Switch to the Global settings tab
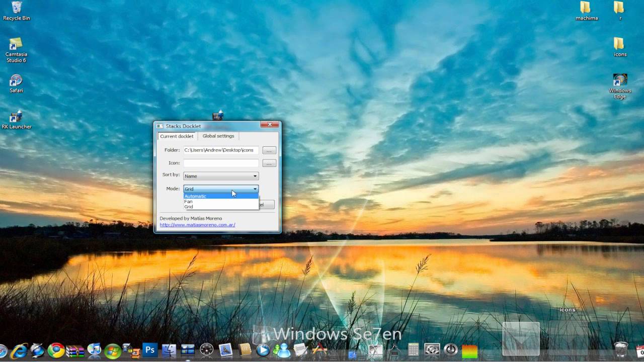The width and height of the screenshot is (644, 362). pyautogui.click(x=218, y=136)
